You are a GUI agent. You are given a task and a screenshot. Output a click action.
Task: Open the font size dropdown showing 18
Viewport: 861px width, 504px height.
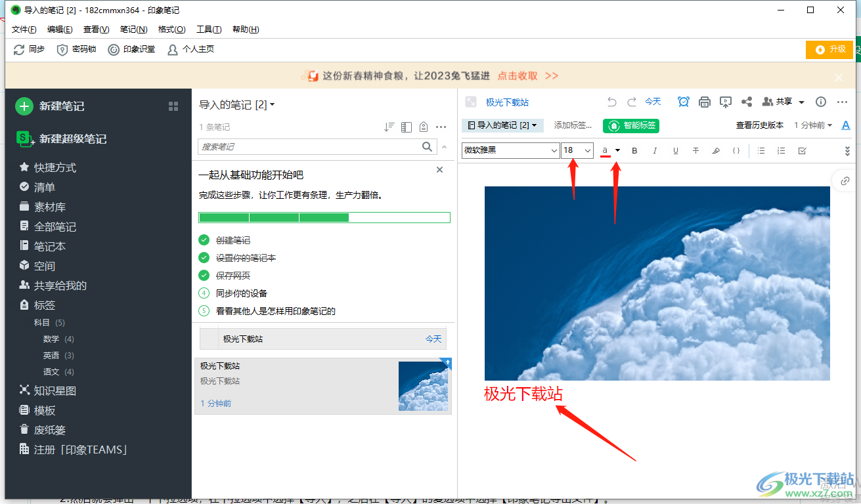[577, 150]
